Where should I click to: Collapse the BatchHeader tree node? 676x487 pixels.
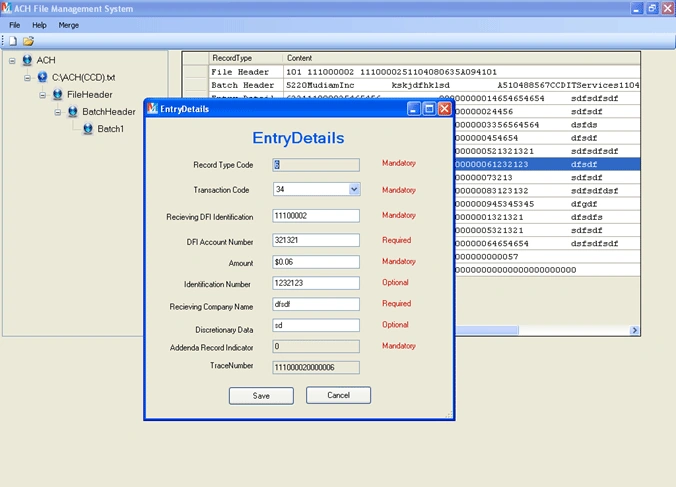(x=58, y=112)
